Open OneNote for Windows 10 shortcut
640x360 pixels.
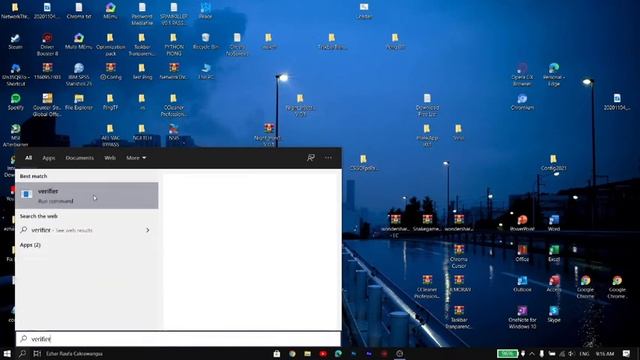coord(522,317)
